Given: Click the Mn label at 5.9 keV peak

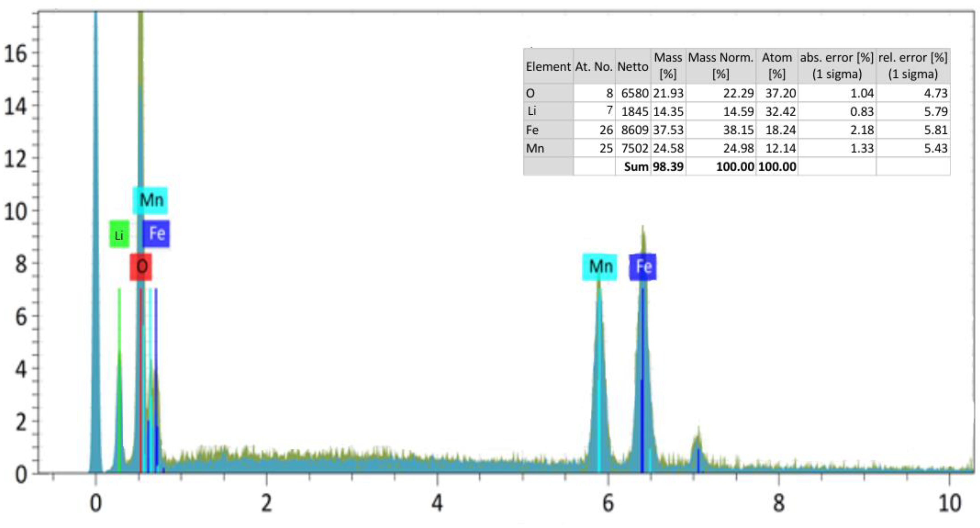Looking at the screenshot, I should (x=600, y=267).
